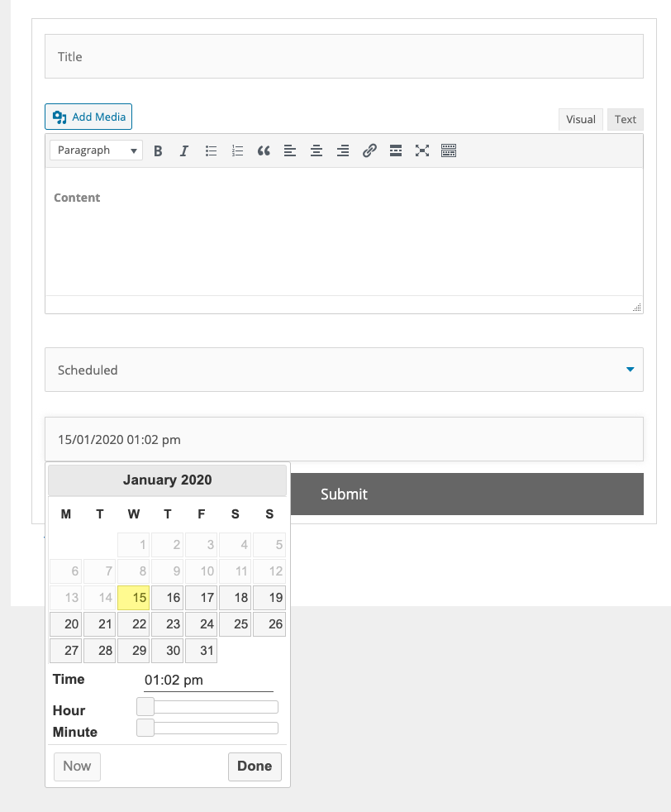671x812 pixels.
Task: Toggle distraction-free fullscreen mode
Action: 422,150
